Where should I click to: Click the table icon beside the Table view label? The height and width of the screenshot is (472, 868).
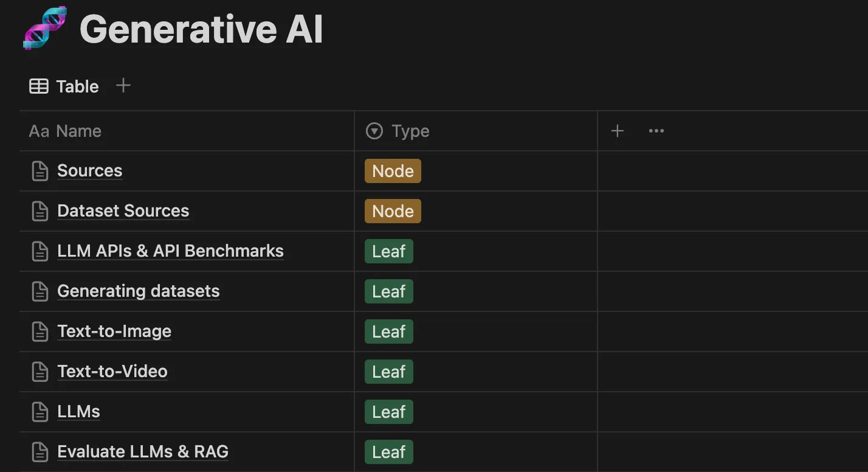pos(37,86)
